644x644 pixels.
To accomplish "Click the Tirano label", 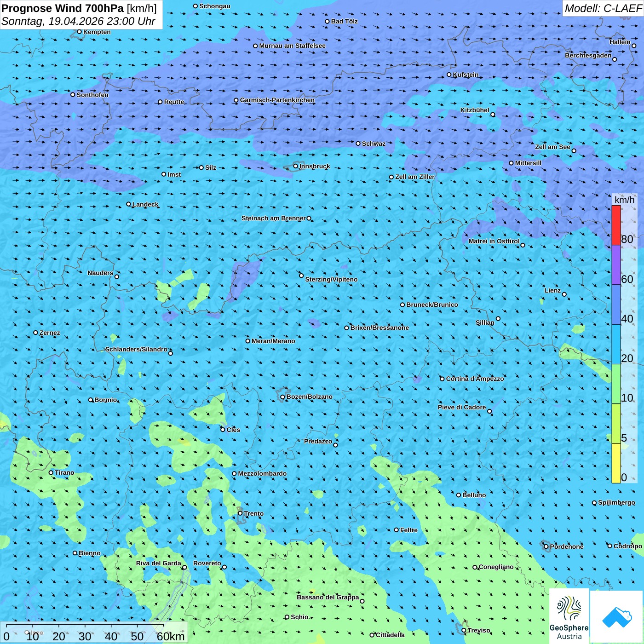I will click(x=64, y=472).
